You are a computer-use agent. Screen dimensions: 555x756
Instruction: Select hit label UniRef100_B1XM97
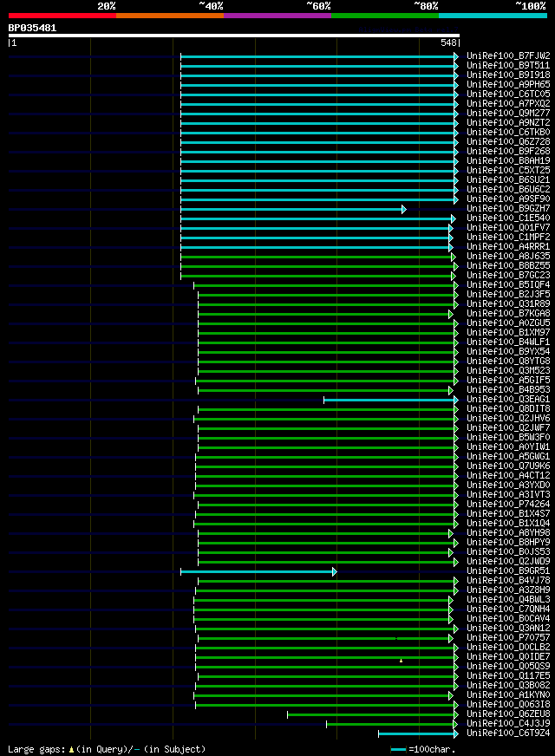[x=508, y=333]
